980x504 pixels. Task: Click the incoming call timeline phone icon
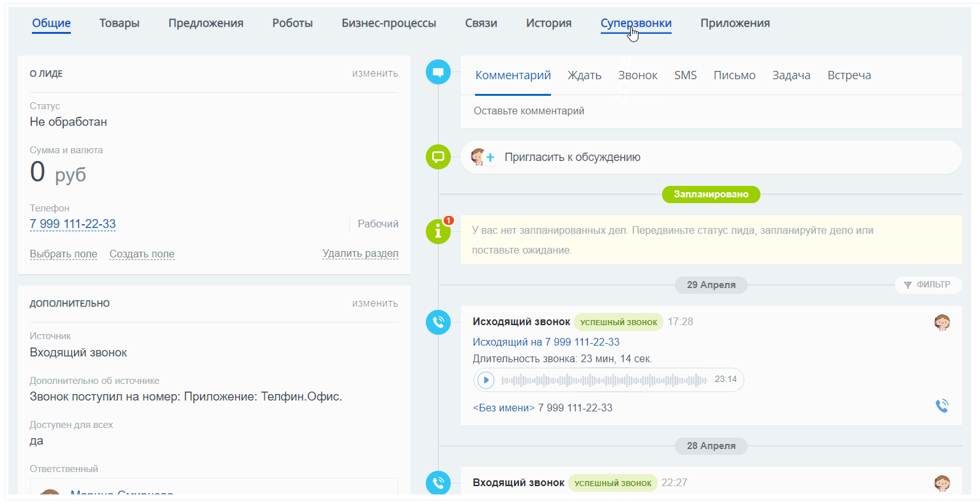438,483
